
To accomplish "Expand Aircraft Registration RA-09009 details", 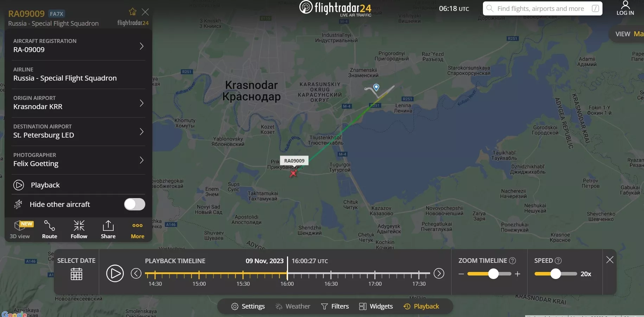I will (78, 46).
